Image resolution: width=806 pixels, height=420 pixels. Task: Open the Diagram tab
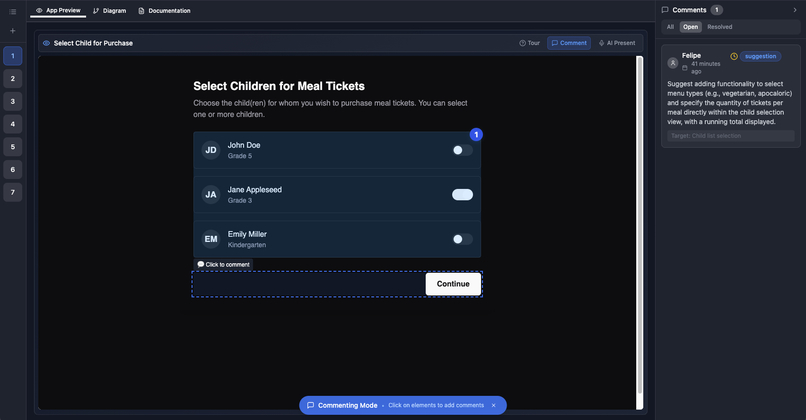click(x=109, y=11)
